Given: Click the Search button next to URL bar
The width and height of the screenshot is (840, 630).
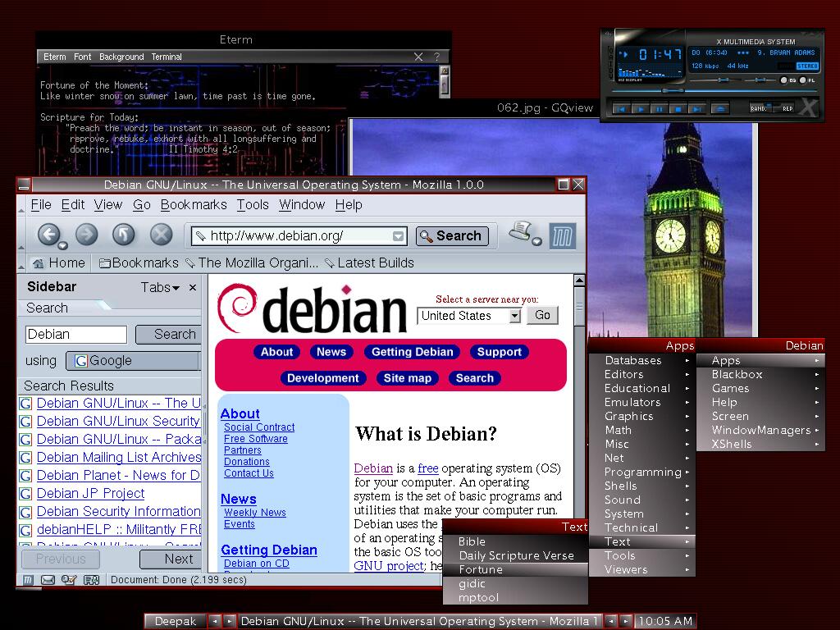Looking at the screenshot, I should (x=452, y=236).
